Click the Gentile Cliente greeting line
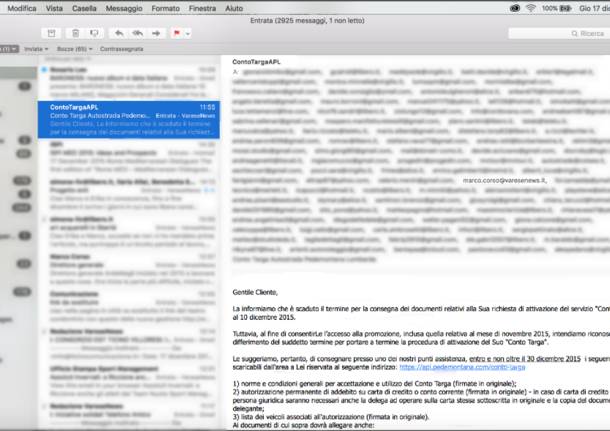The height and width of the screenshot is (431, 610). (x=255, y=292)
